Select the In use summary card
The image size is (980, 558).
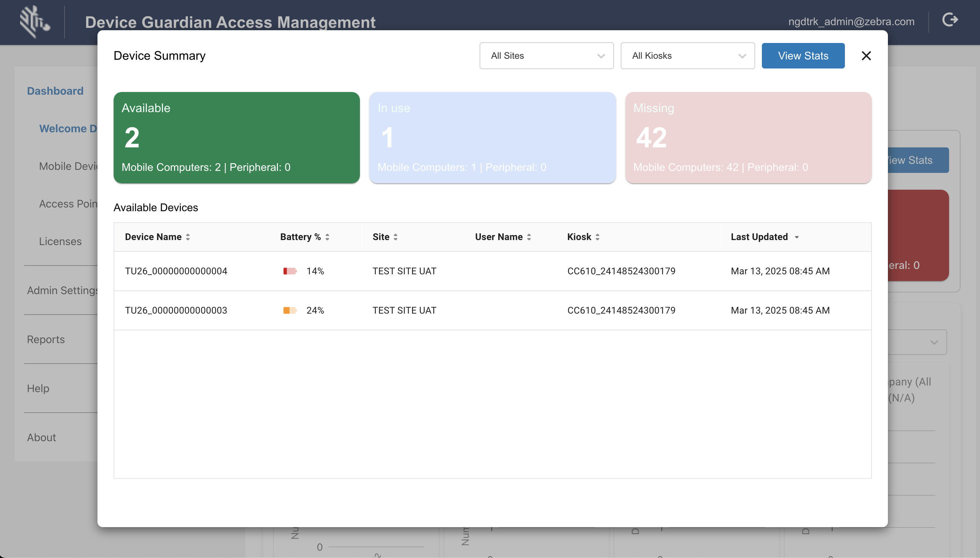(x=492, y=137)
